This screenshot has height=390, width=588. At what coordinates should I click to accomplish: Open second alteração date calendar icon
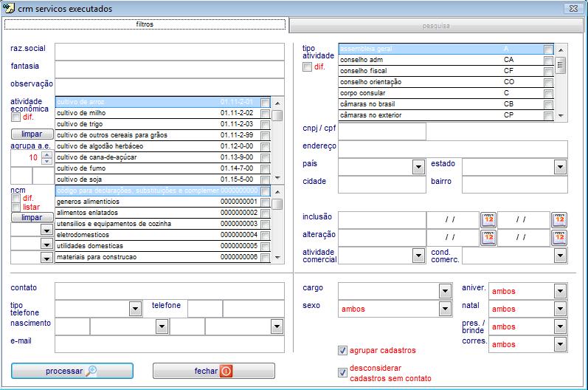(x=559, y=237)
